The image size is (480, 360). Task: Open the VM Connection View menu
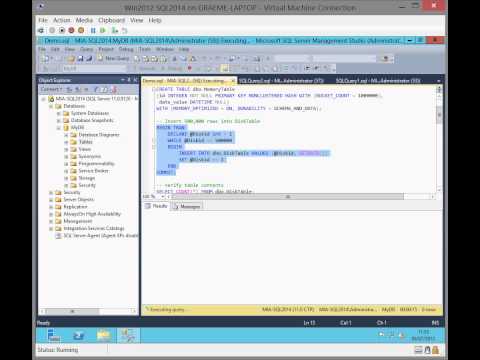click(x=136, y=20)
